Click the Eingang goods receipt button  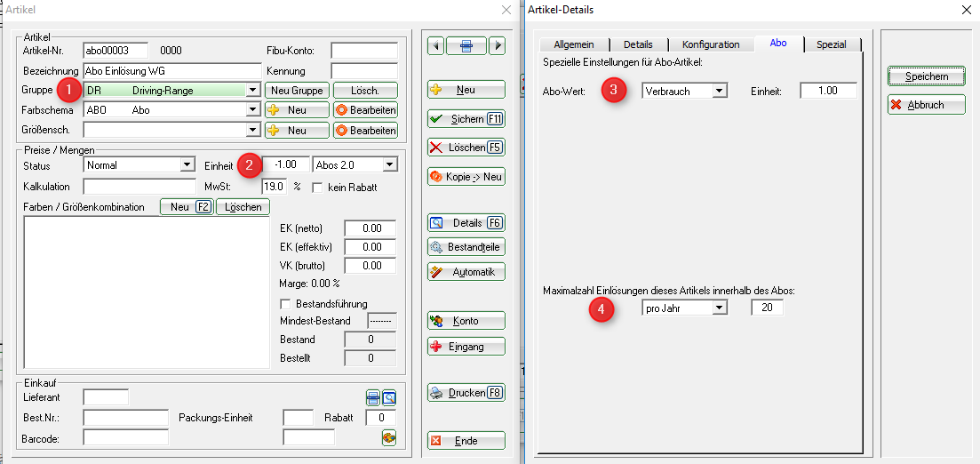pyautogui.click(x=466, y=347)
